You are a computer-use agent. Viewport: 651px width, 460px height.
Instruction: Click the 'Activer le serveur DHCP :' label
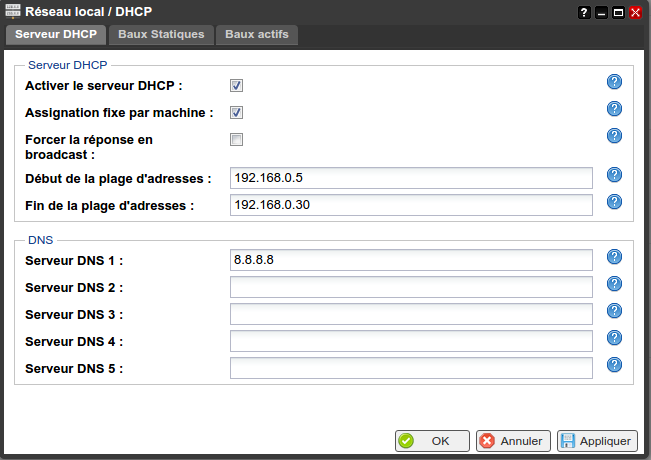(x=103, y=86)
